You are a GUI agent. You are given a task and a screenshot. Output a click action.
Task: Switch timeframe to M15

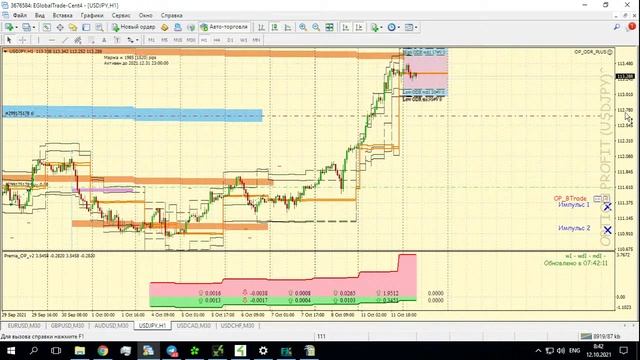pyautogui.click(x=178, y=40)
